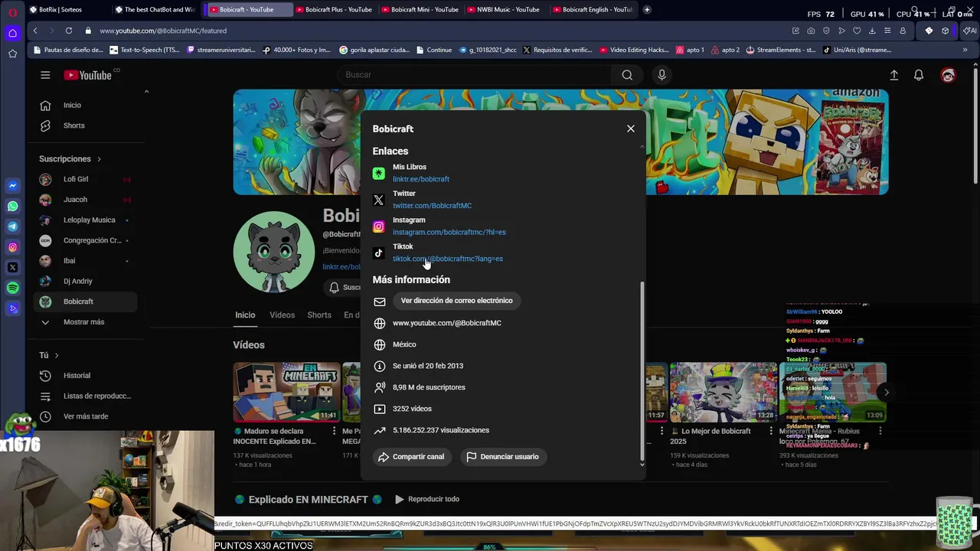
Task: Open www.youtube.com/@BobicraftMC link text
Action: (x=447, y=323)
